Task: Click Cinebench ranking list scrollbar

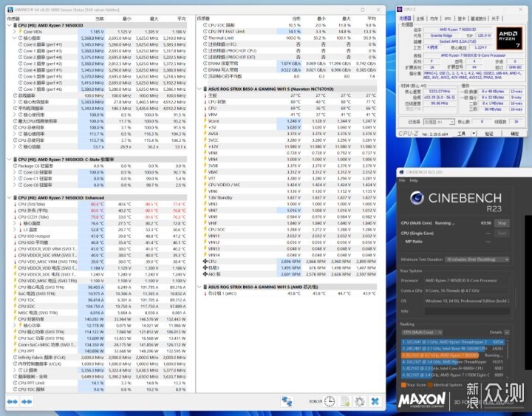Action: 508,358
